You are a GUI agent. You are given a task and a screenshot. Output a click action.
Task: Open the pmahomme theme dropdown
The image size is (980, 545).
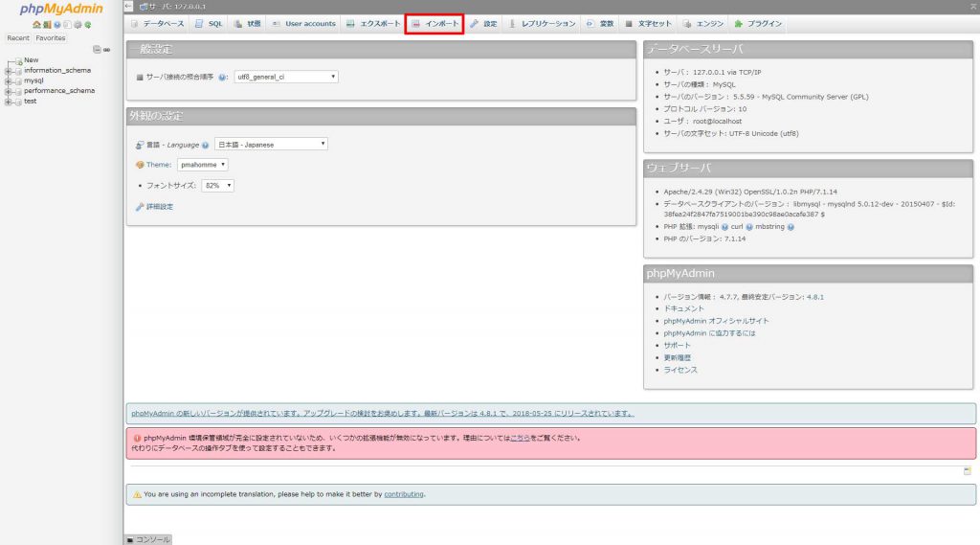click(x=203, y=165)
